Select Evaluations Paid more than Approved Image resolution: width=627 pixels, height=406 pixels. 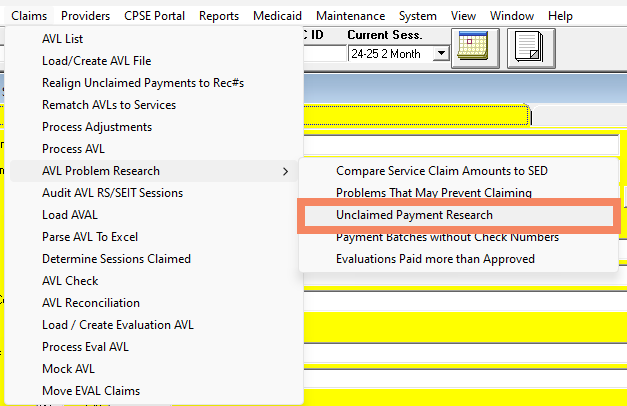point(435,259)
